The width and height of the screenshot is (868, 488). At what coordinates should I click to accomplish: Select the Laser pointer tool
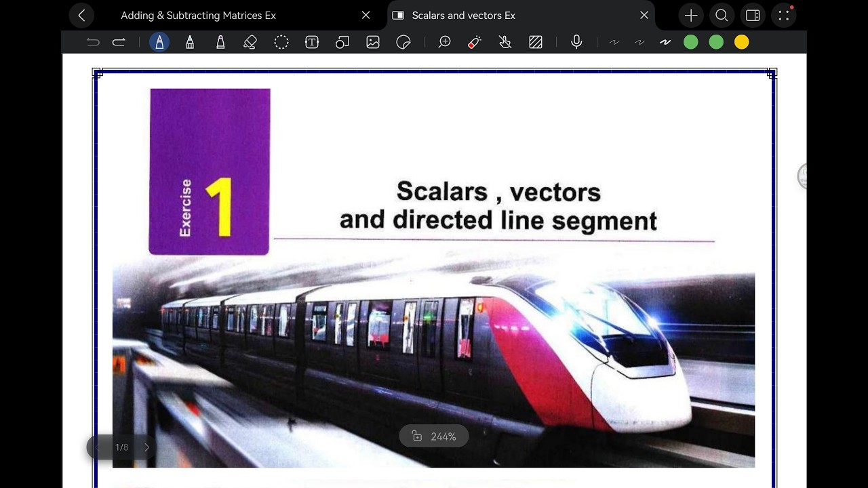click(475, 42)
